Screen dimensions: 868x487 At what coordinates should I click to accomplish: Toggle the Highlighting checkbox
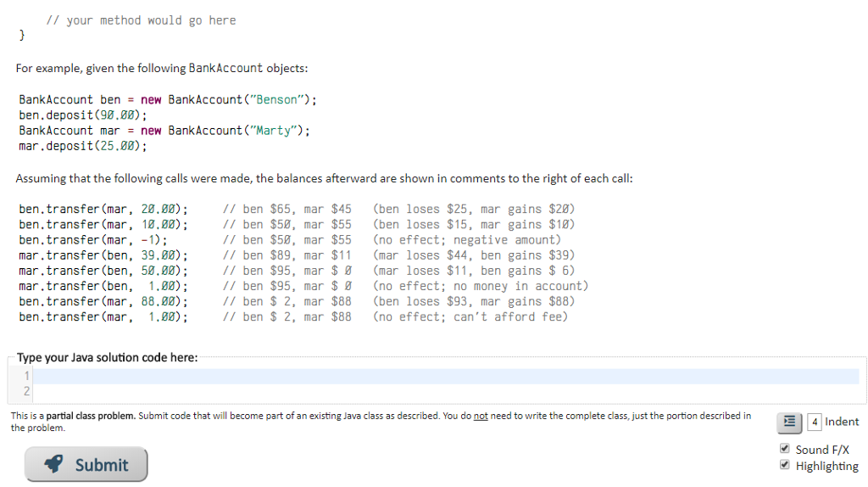point(784,464)
